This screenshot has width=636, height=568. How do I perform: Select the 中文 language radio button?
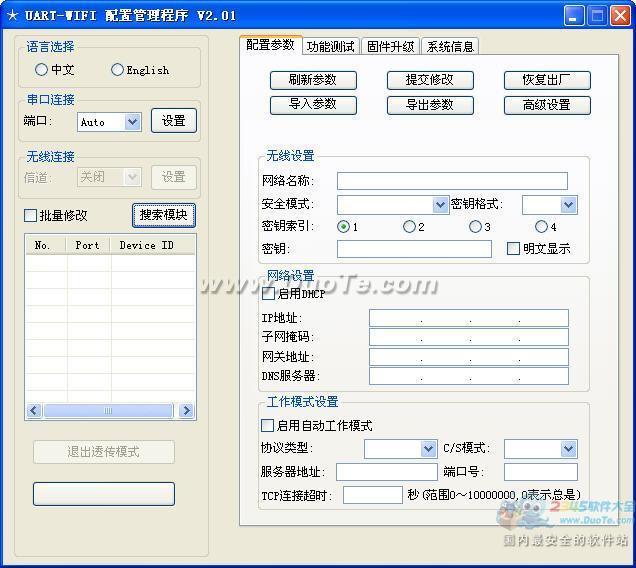(x=41, y=69)
